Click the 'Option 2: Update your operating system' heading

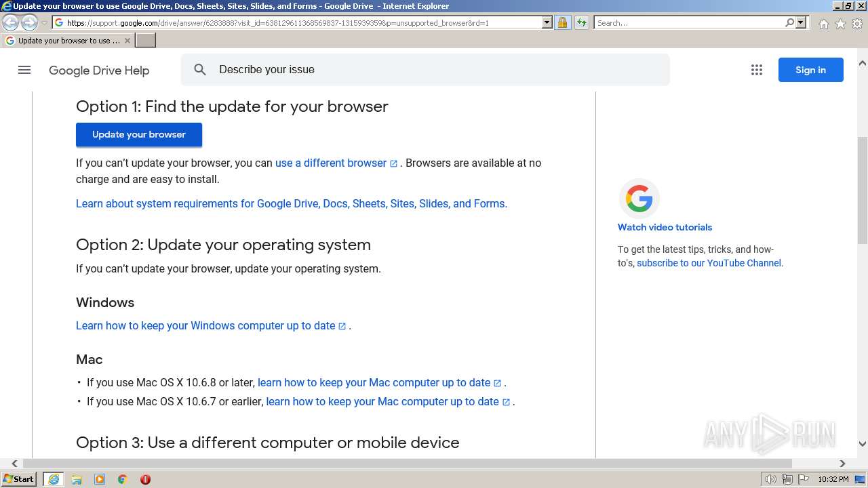tap(223, 245)
